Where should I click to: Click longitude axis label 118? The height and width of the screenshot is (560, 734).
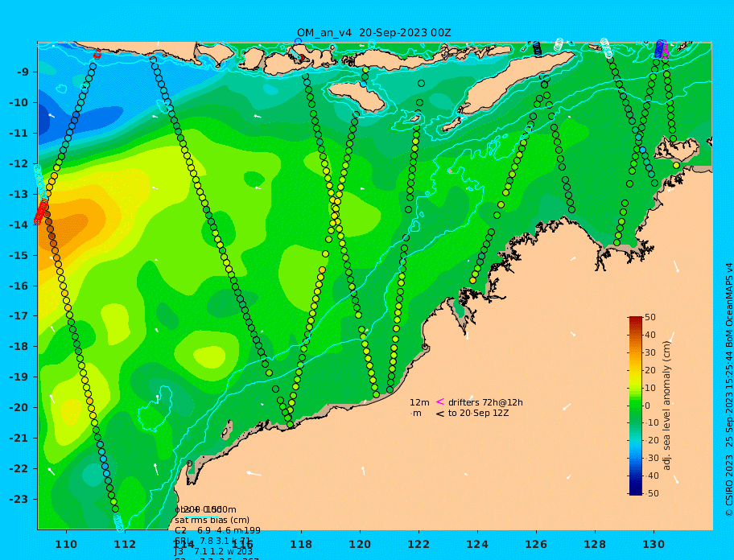click(x=301, y=544)
